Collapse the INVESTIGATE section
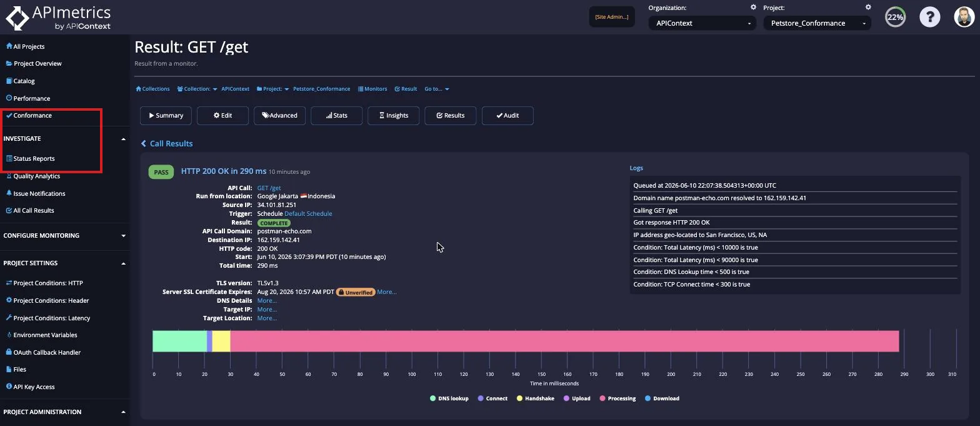The height and width of the screenshot is (426, 980). click(123, 139)
